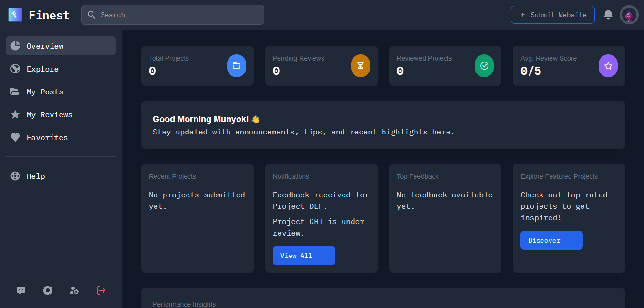
Task: Click the 'Performance Insights' heading
Action: 184,304
